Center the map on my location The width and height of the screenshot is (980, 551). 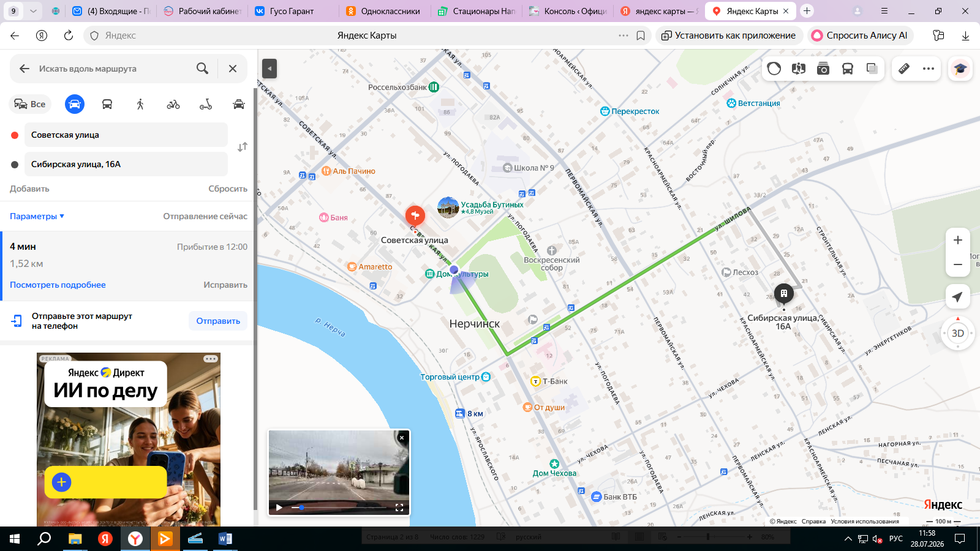point(958,297)
